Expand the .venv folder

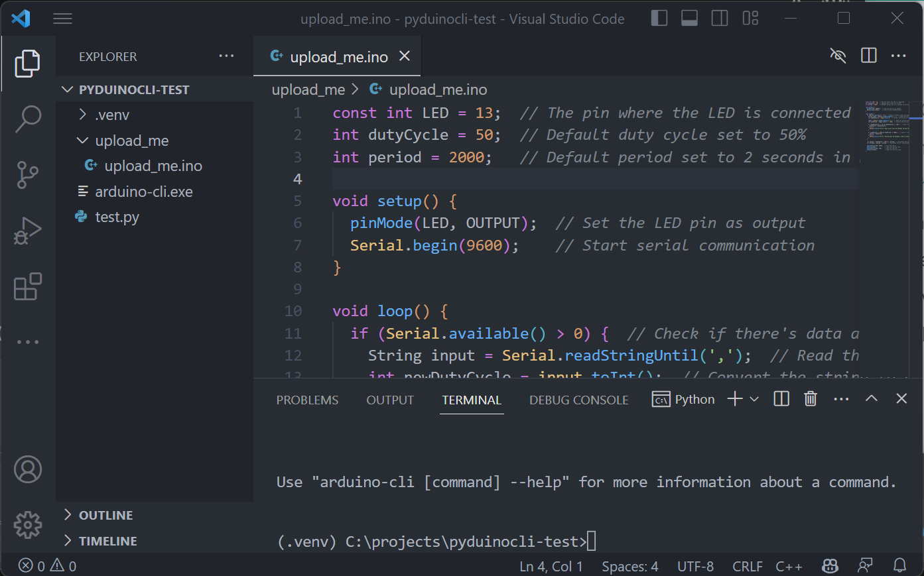tap(155, 115)
